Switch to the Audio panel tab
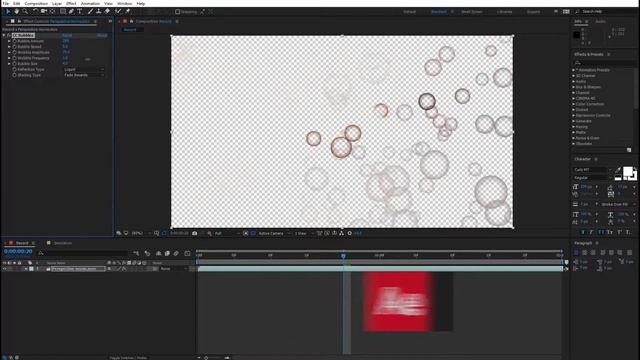Image resolution: width=640 pixels, height=360 pixels. click(600, 22)
